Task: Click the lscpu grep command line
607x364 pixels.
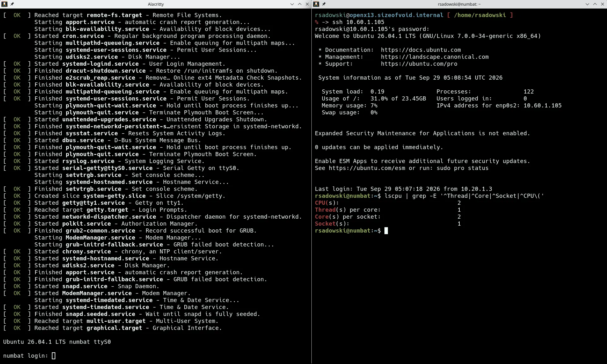Action: tap(464, 196)
